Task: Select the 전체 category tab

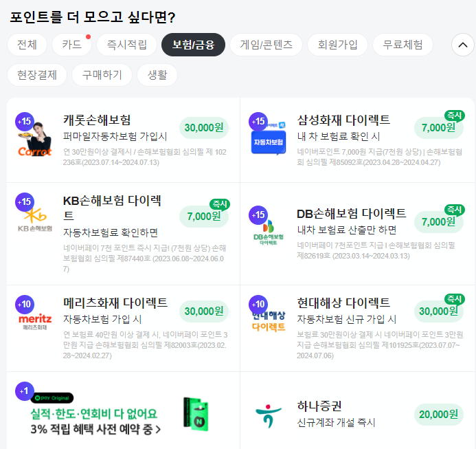Action: click(x=27, y=45)
